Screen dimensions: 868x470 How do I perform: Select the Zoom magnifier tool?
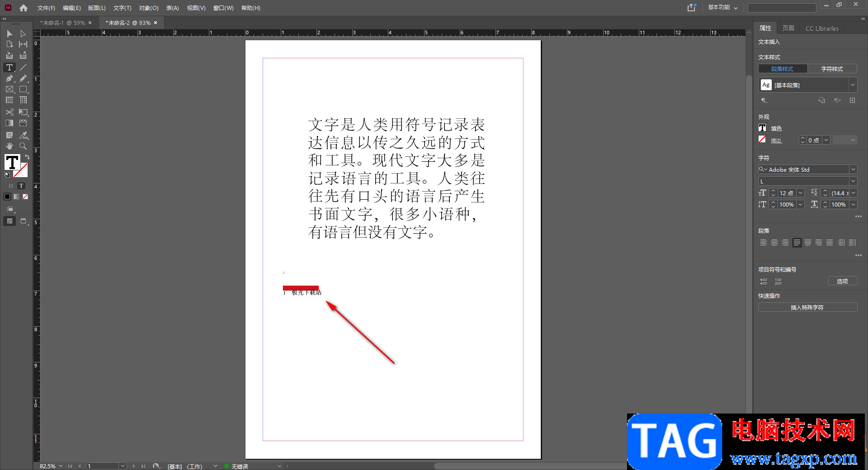(x=23, y=146)
